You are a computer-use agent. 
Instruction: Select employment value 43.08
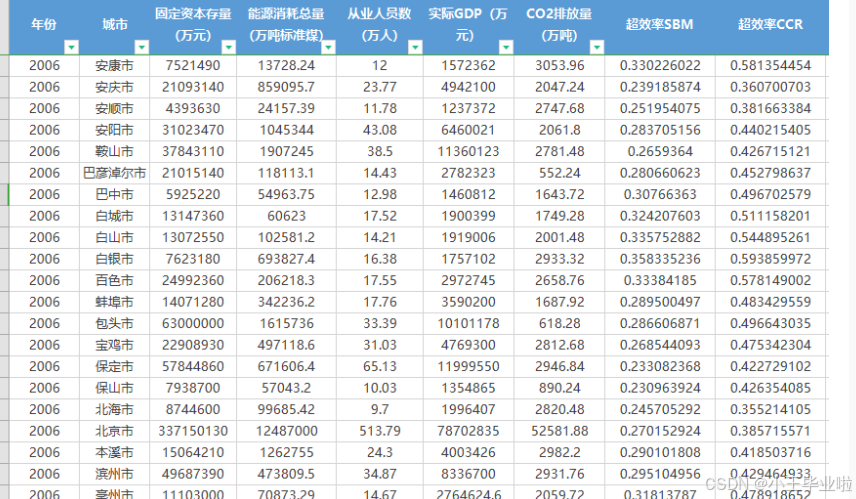380,130
